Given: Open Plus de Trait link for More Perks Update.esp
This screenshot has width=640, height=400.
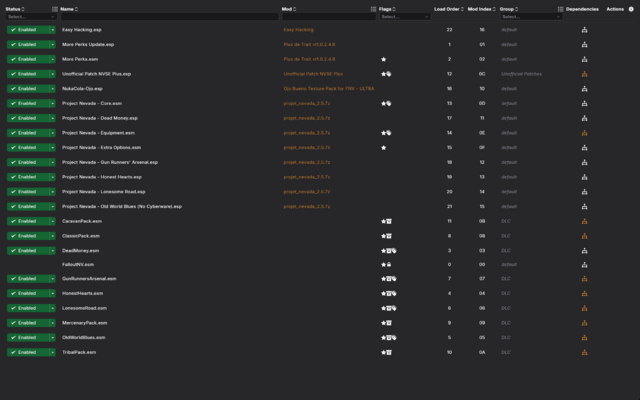Looking at the screenshot, I should point(309,44).
